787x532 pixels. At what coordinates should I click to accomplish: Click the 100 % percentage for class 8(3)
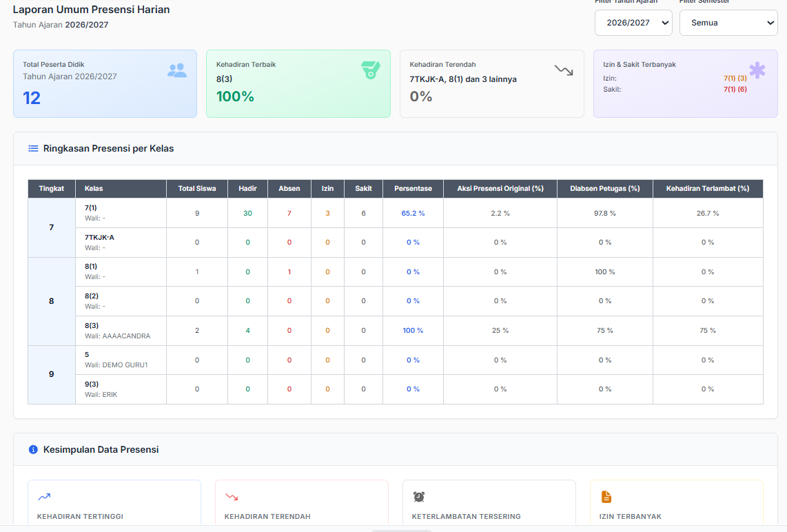[413, 331]
